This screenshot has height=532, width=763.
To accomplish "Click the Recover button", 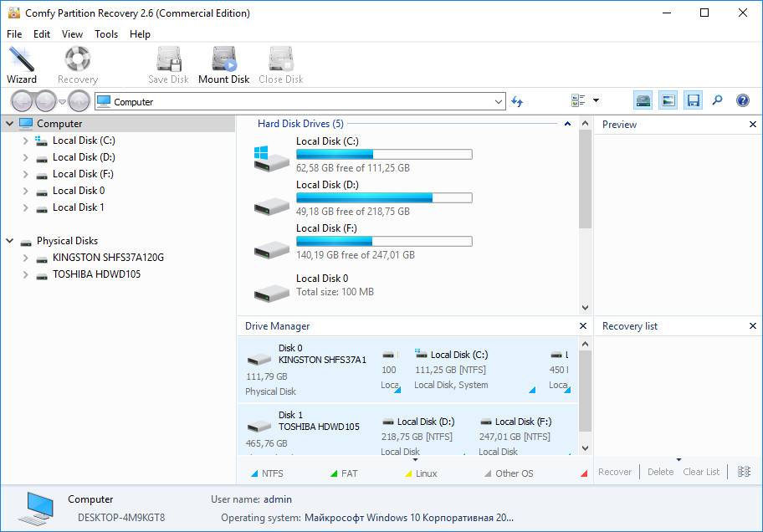I will tap(615, 472).
